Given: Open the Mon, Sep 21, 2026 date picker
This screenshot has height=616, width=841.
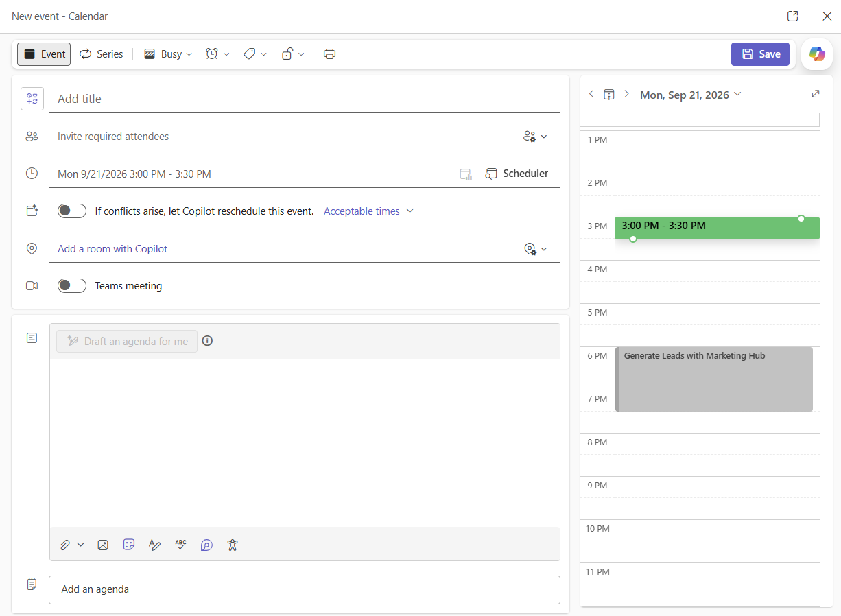Looking at the screenshot, I should click(691, 95).
